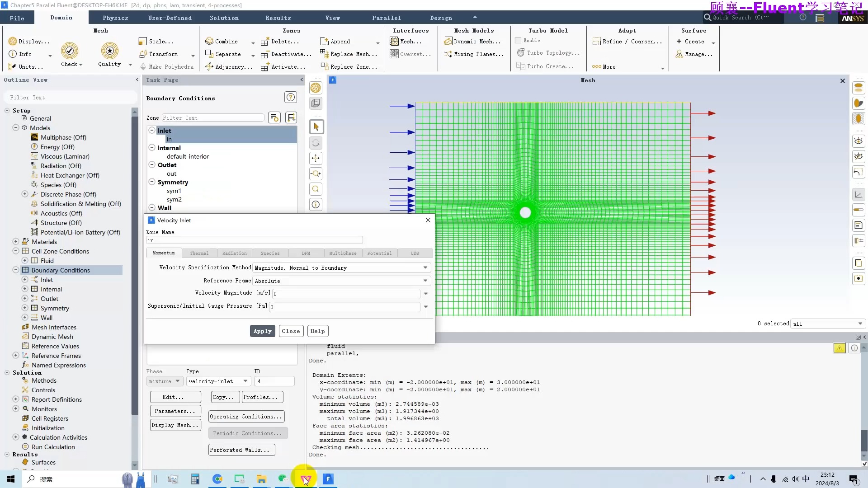Open the Boundary Conditions help icon
The image size is (868, 488).
(x=290, y=97)
